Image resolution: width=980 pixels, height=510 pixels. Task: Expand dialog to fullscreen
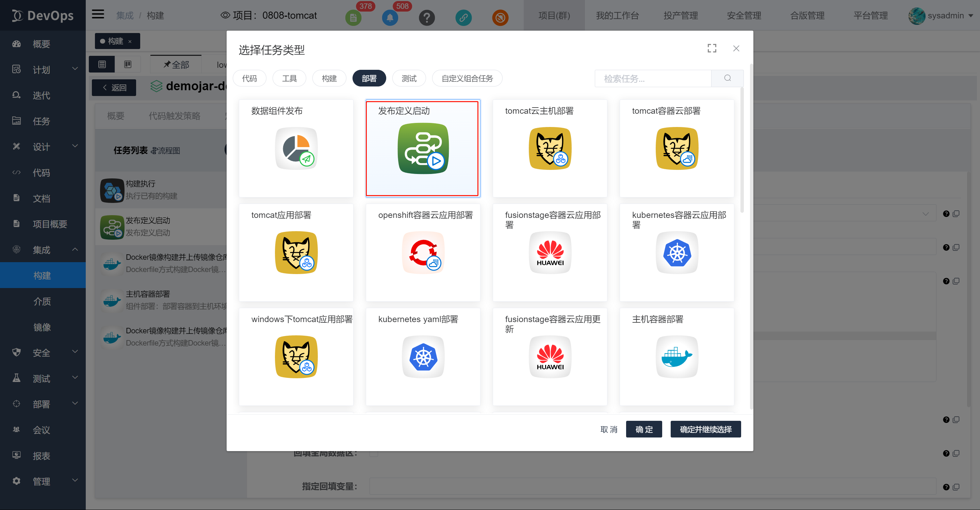coord(712,48)
